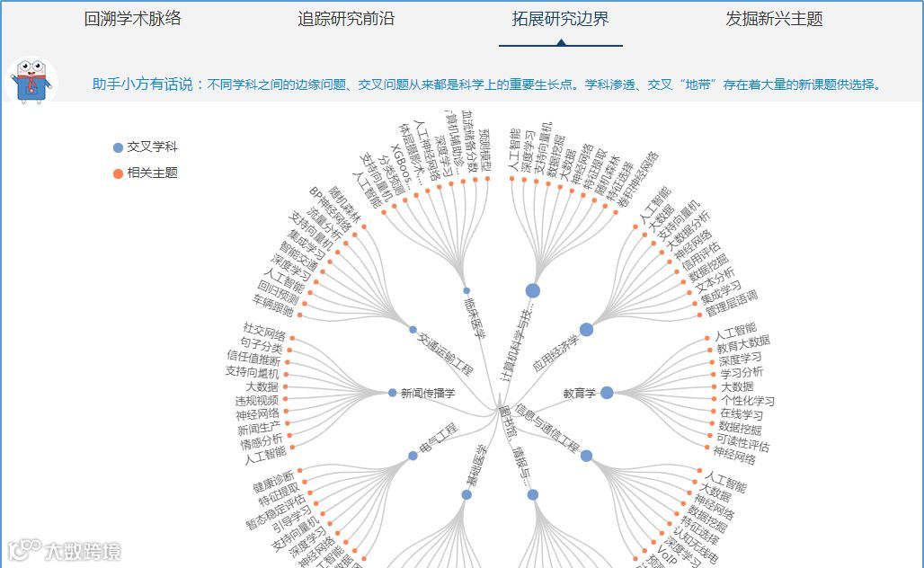Select 信任值推断 topic label
Image resolution: width=924 pixels, height=568 pixels.
click(254, 358)
